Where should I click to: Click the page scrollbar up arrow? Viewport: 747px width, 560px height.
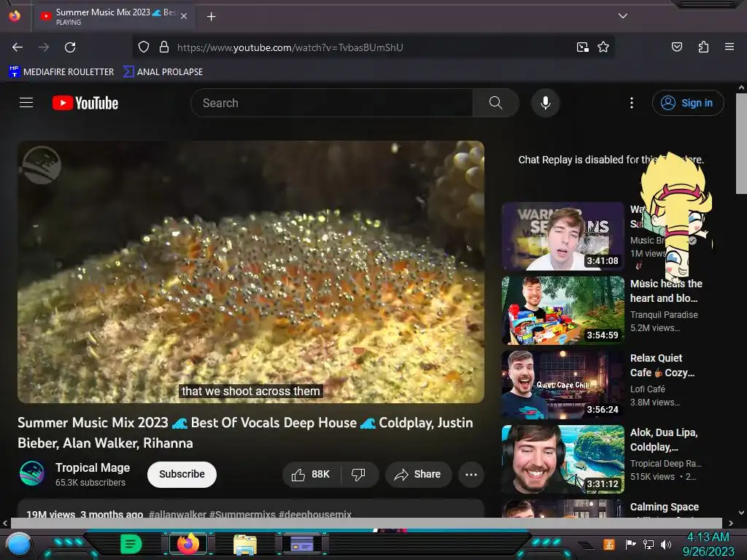coord(741,87)
